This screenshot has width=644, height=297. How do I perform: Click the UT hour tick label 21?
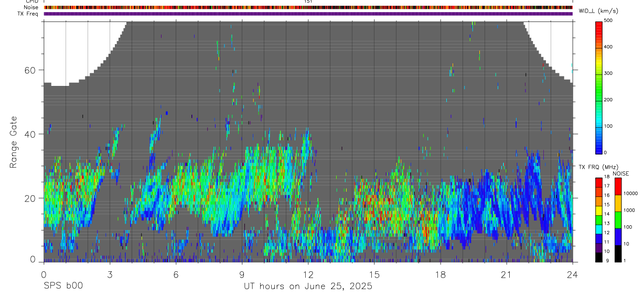[x=507, y=274]
